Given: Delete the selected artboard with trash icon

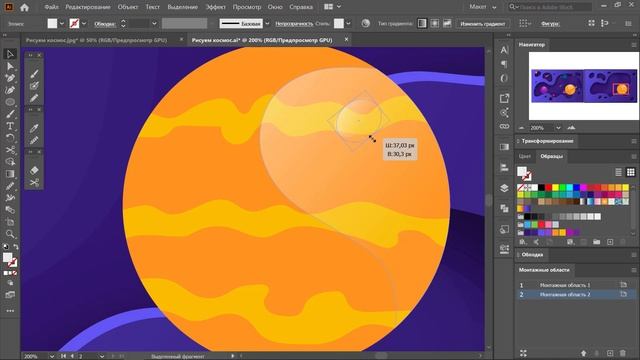Looking at the screenshot, I should pyautogui.click(x=623, y=353).
